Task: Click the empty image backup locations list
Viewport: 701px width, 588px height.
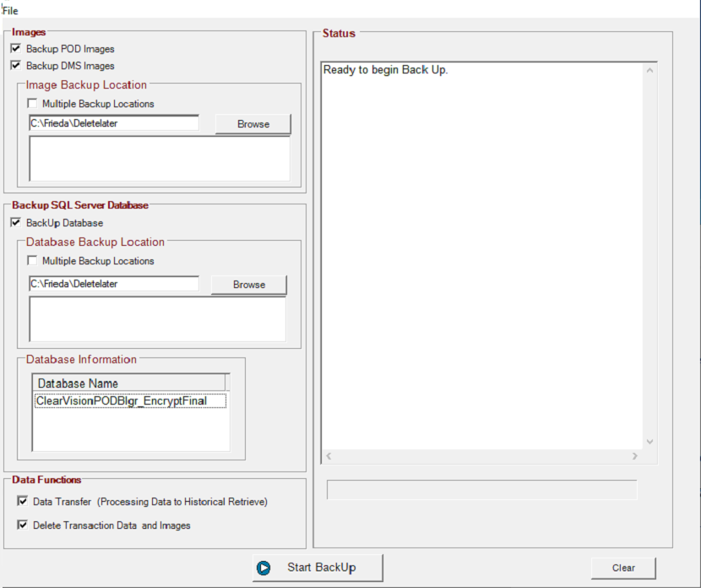Action: pyautogui.click(x=160, y=158)
